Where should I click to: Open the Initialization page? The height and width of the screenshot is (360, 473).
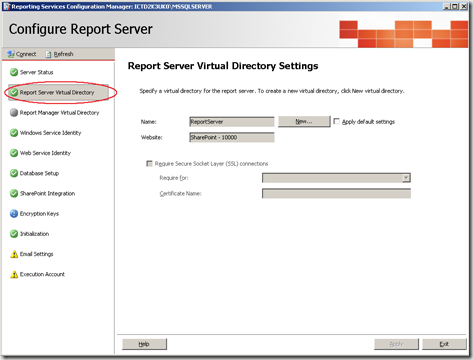pyautogui.click(x=34, y=234)
